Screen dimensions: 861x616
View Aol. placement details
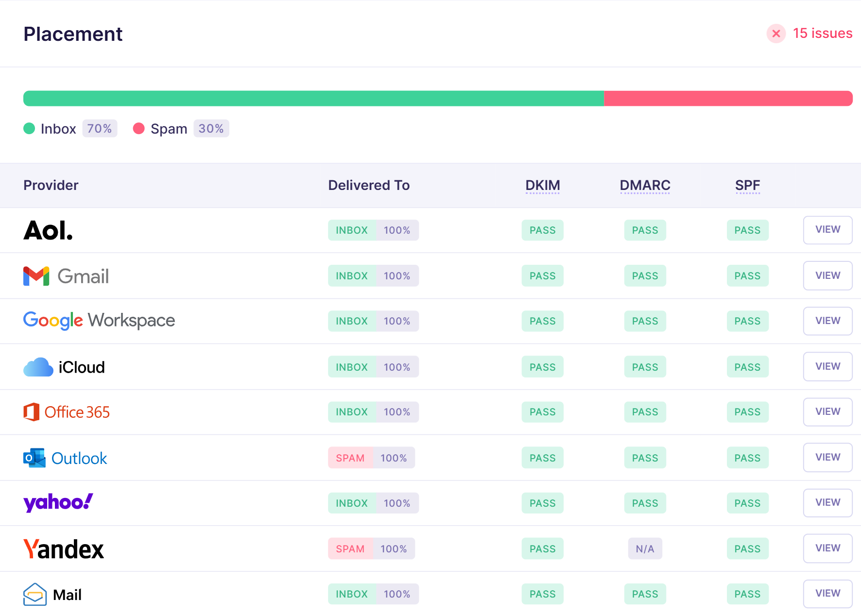click(827, 230)
